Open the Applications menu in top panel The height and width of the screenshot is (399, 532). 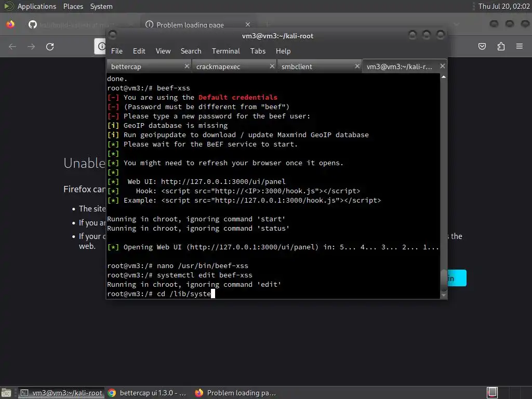tap(37, 6)
